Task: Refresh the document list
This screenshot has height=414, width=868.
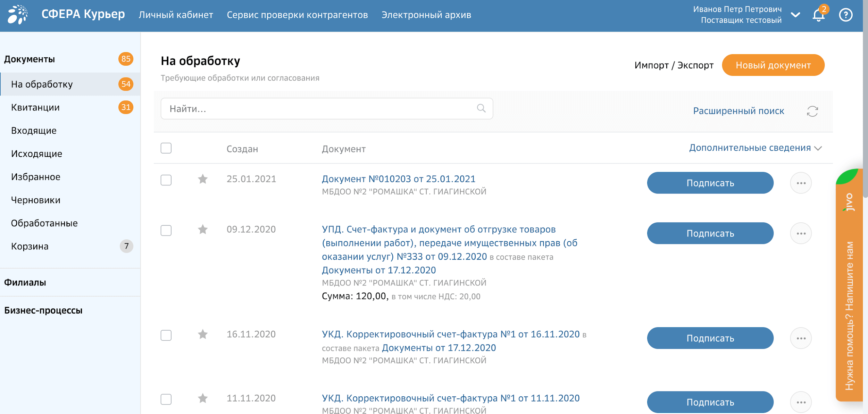Action: pyautogui.click(x=812, y=111)
